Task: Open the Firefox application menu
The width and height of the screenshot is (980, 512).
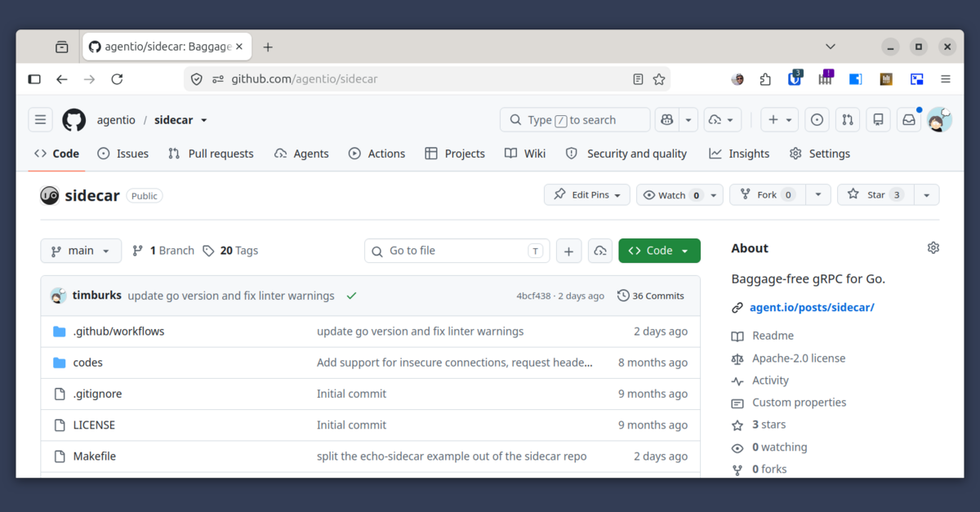Action: click(946, 79)
